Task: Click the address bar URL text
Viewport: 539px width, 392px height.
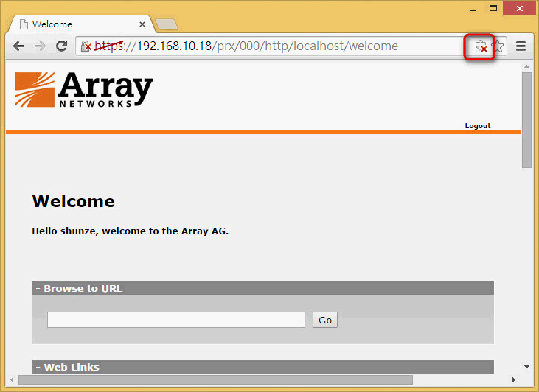Action: pos(246,46)
